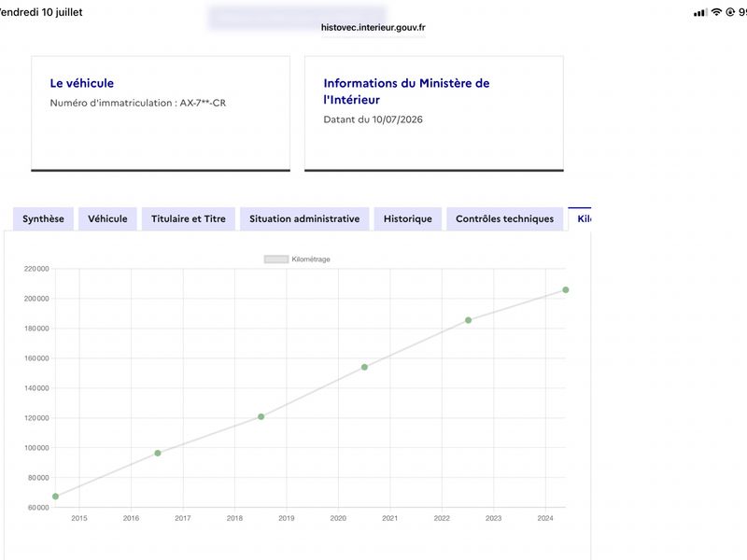Click the 140000 y-axis label
Image resolution: width=747 pixels, height=560 pixels.
36,388
